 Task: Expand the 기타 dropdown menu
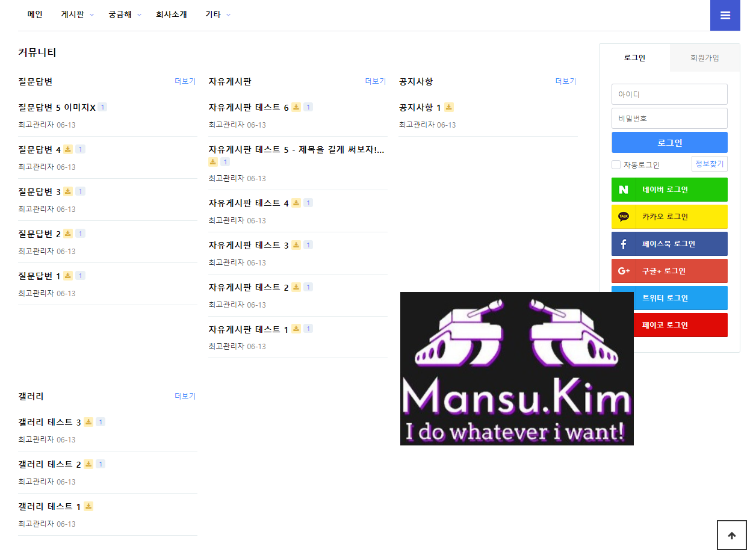217,14
